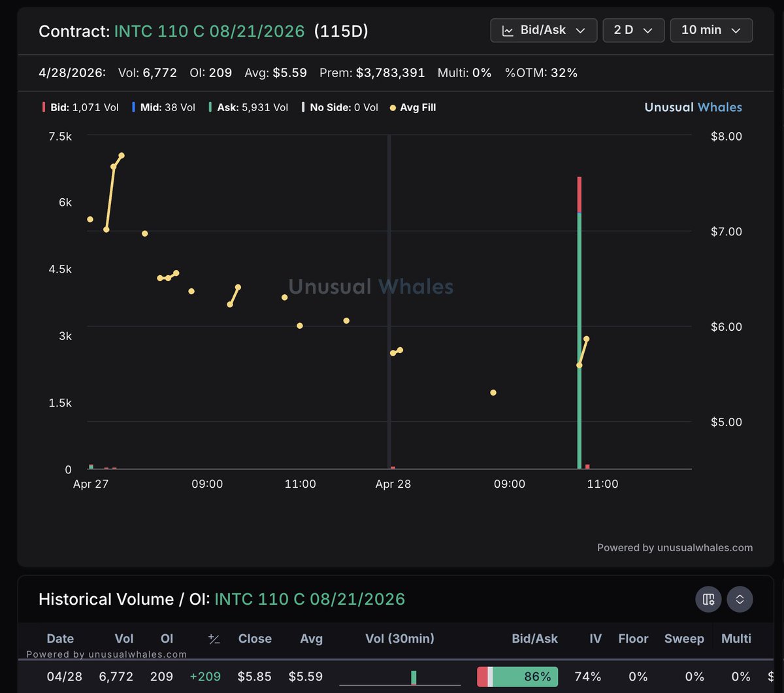
Task: Sort table by Avg column
Action: [x=311, y=639]
